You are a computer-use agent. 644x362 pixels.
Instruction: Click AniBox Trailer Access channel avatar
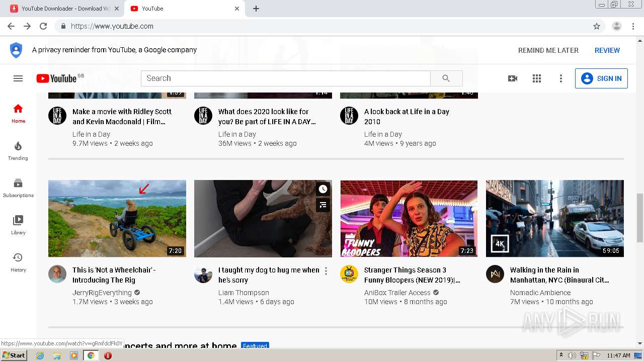[349, 274]
